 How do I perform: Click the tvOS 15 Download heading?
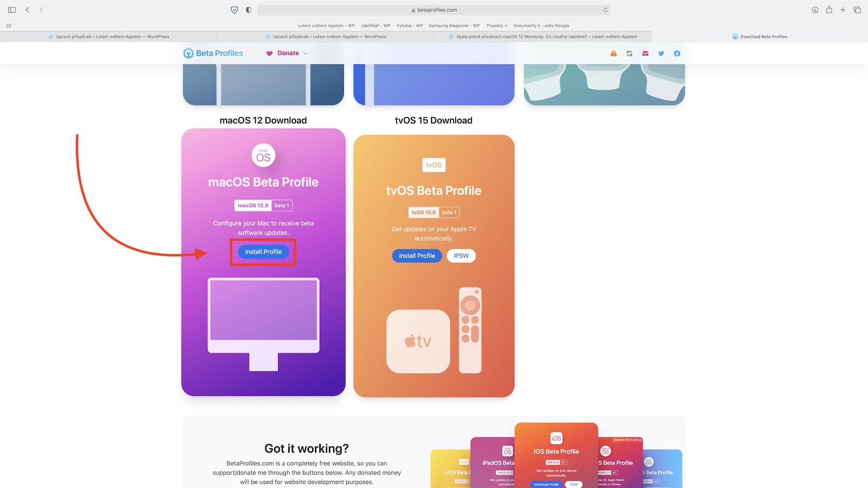click(434, 121)
